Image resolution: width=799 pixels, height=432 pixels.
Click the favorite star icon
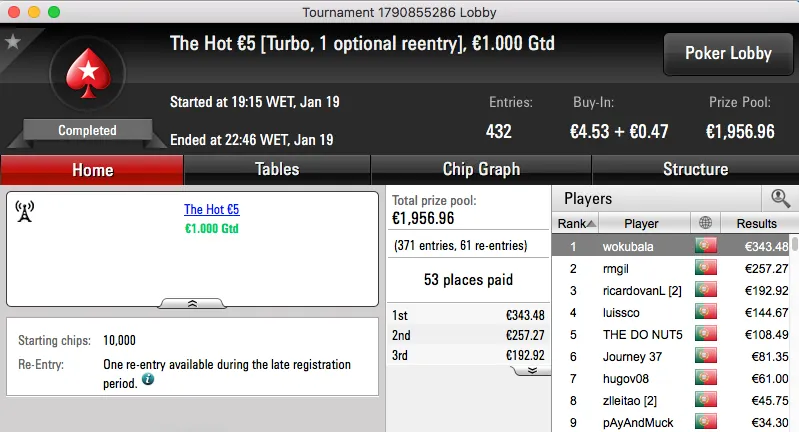click(13, 41)
